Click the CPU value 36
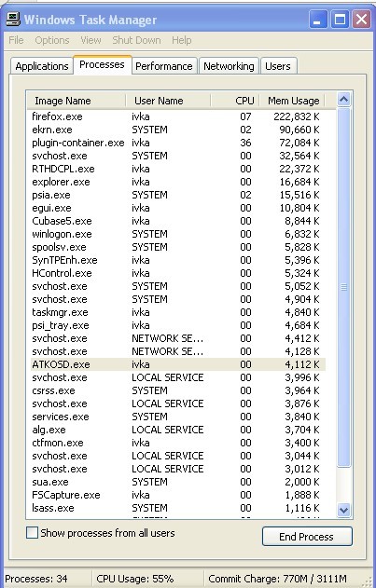Screen dimensions: 376x588 (x=245, y=143)
